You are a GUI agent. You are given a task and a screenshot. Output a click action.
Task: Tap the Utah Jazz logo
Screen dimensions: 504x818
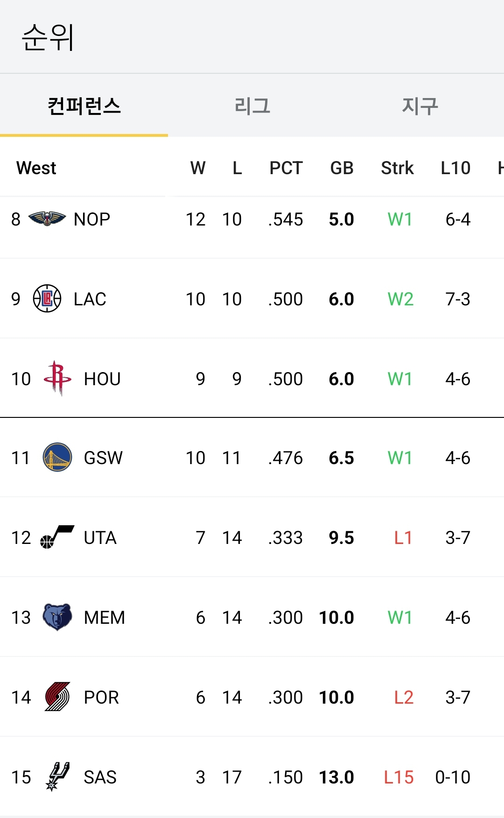(57, 537)
